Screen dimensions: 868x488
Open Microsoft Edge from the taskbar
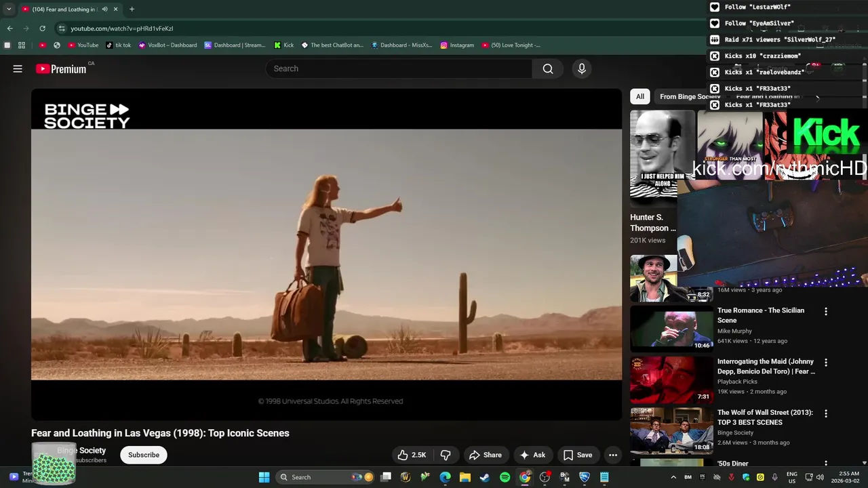tap(445, 477)
